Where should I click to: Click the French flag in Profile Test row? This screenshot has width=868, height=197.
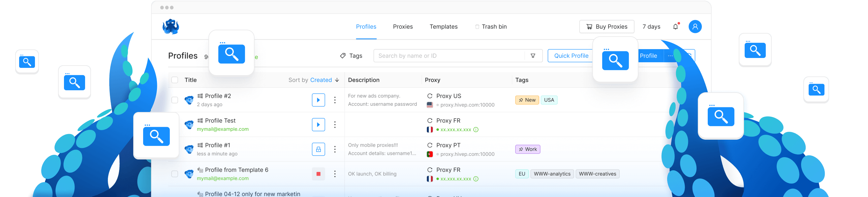click(x=430, y=130)
